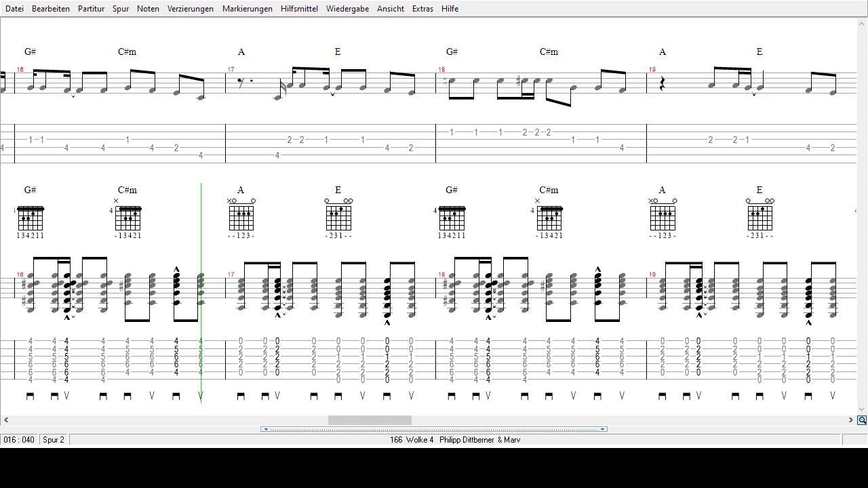Click the Spur 2 status field
This screenshot has height=488, width=868.
point(54,440)
